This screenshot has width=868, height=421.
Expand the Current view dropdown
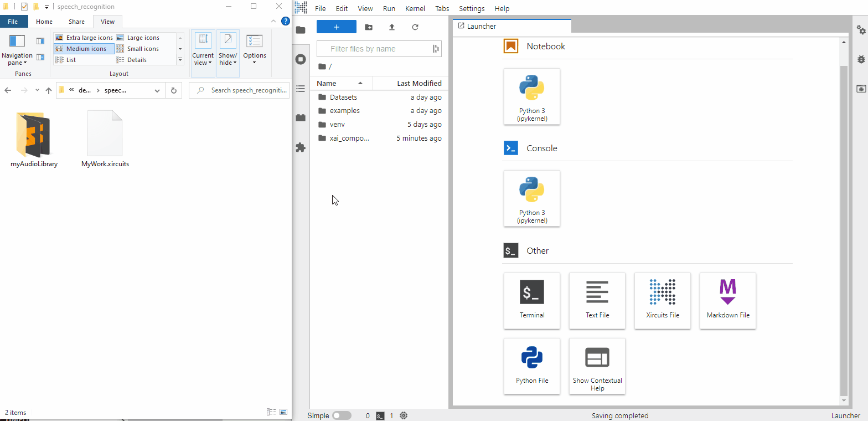(x=203, y=50)
